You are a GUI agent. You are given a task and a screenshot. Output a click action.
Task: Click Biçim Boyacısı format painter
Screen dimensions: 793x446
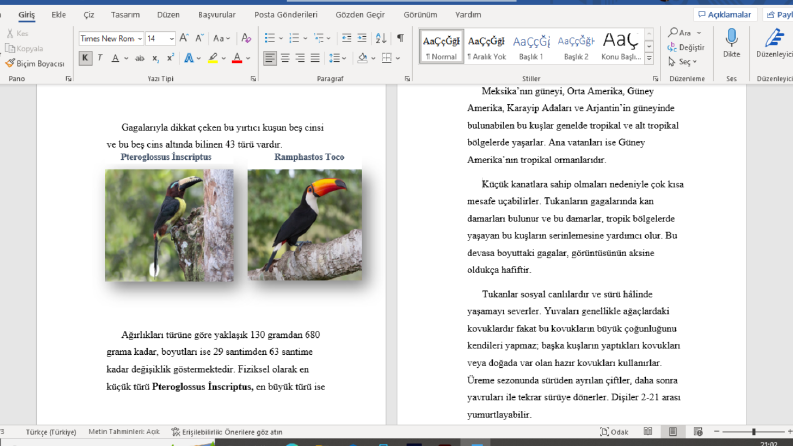35,64
